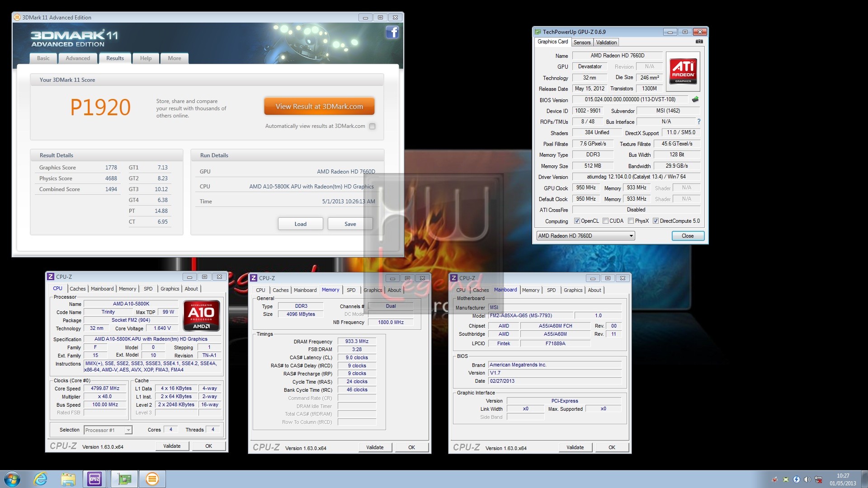Click the BIOS Date 02/27/2013 value
868x488 pixels.
tap(554, 381)
